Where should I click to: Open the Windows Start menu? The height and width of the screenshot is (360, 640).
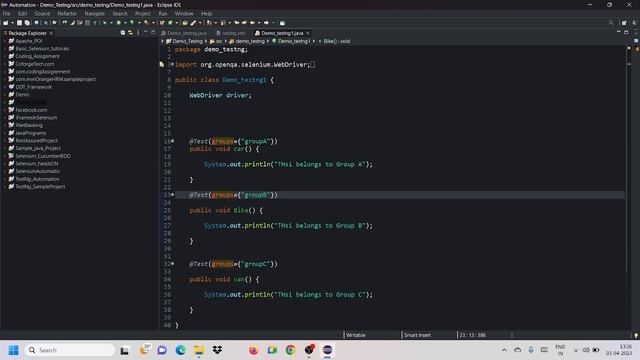pyautogui.click(x=13, y=350)
